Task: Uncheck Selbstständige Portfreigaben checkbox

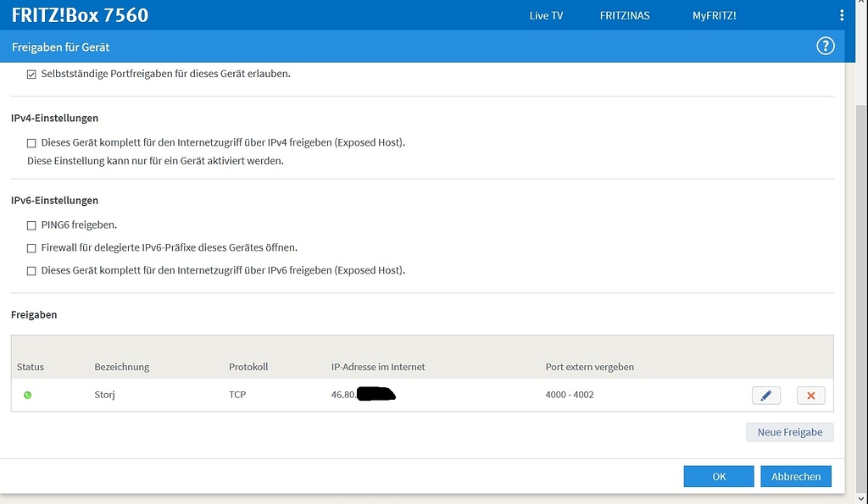Action: click(x=31, y=75)
